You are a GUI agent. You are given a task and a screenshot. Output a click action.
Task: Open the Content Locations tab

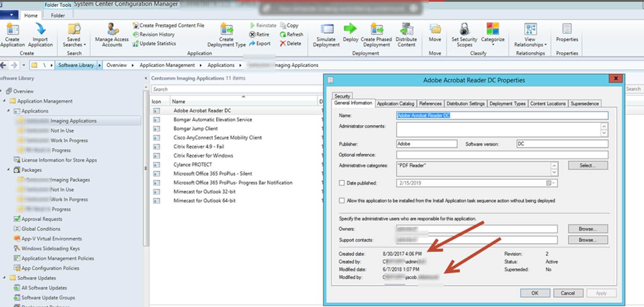(548, 104)
